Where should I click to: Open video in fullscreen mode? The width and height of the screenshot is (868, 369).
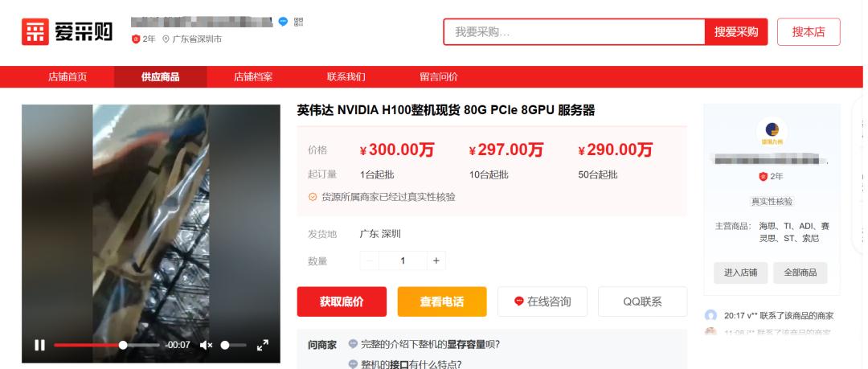262,345
